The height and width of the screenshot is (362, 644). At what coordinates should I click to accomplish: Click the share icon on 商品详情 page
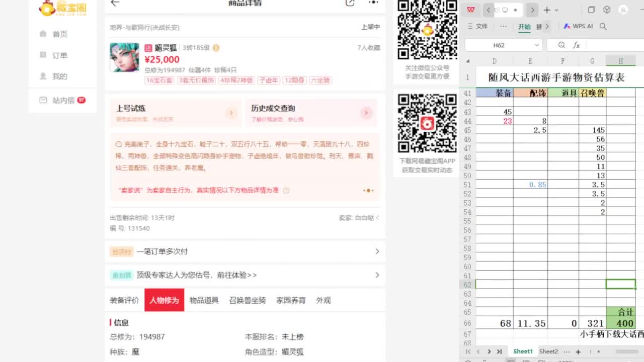(x=350, y=4)
